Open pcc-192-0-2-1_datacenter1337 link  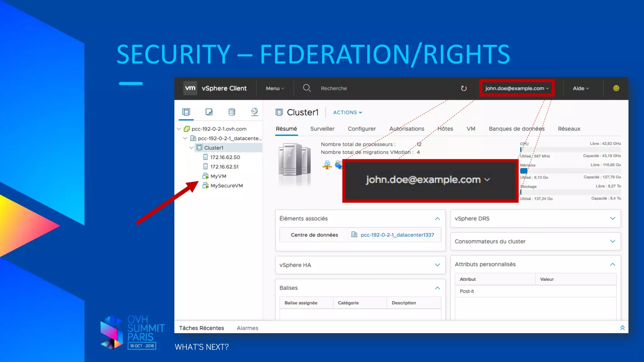tap(397, 235)
